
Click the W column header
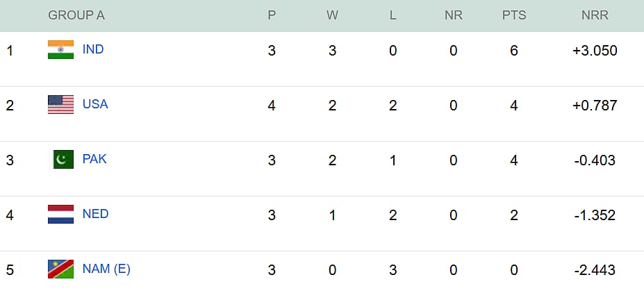point(332,15)
